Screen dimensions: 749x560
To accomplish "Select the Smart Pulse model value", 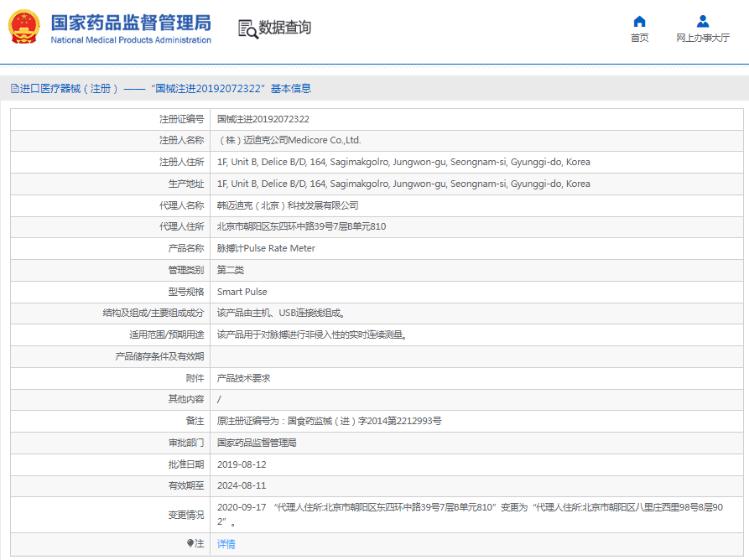I will coord(242,292).
